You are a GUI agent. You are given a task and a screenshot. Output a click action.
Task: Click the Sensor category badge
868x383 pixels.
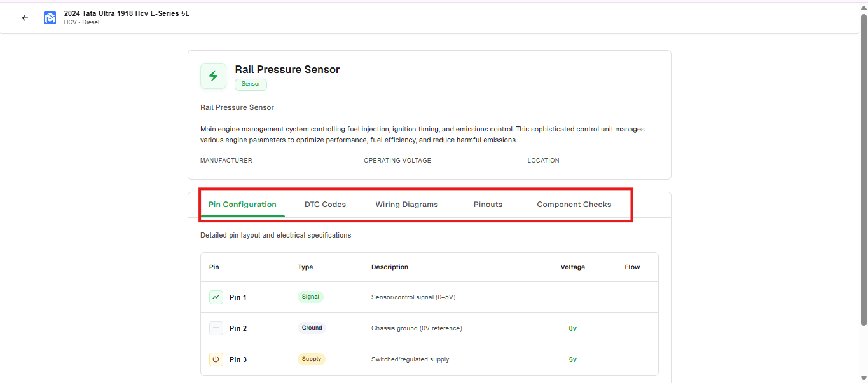[251, 83]
